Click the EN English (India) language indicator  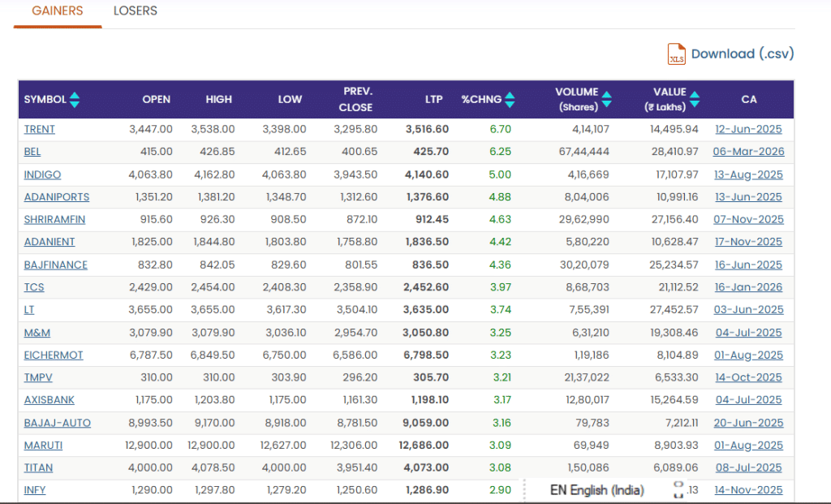(596, 490)
